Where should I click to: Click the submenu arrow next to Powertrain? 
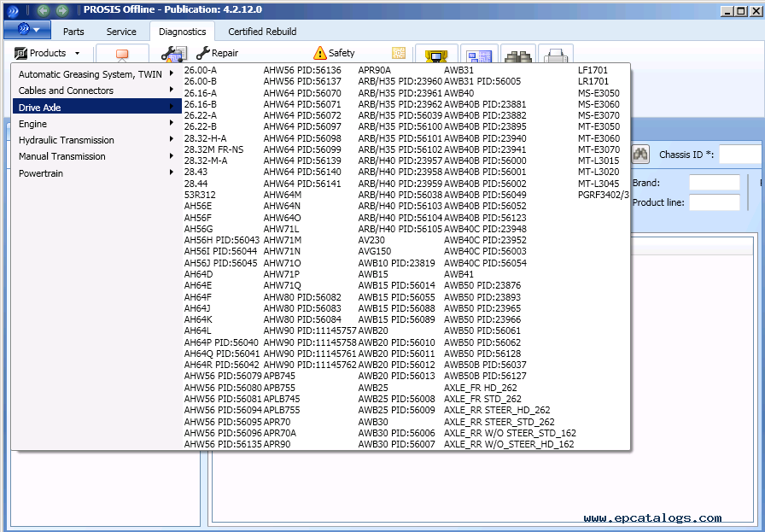coord(172,172)
